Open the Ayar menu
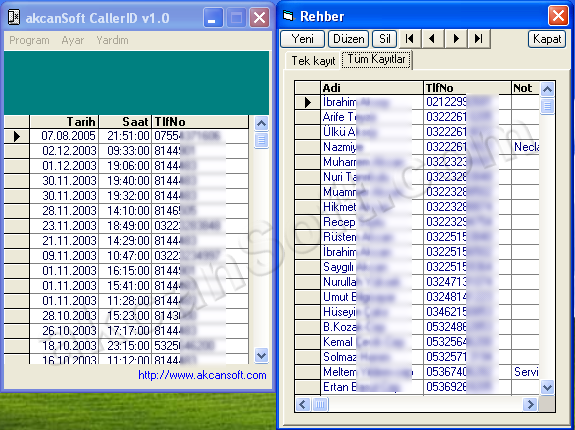The width and height of the screenshot is (575, 430). point(73,40)
